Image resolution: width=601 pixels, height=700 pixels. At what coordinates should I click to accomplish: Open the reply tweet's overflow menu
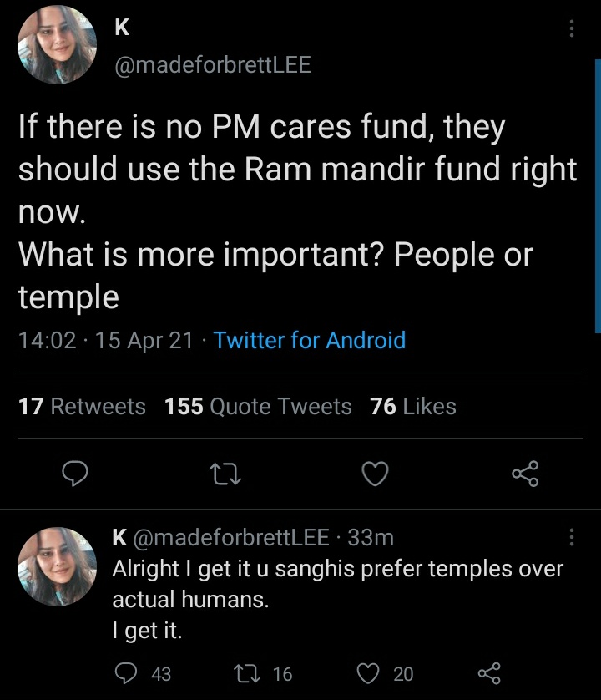[x=572, y=537]
